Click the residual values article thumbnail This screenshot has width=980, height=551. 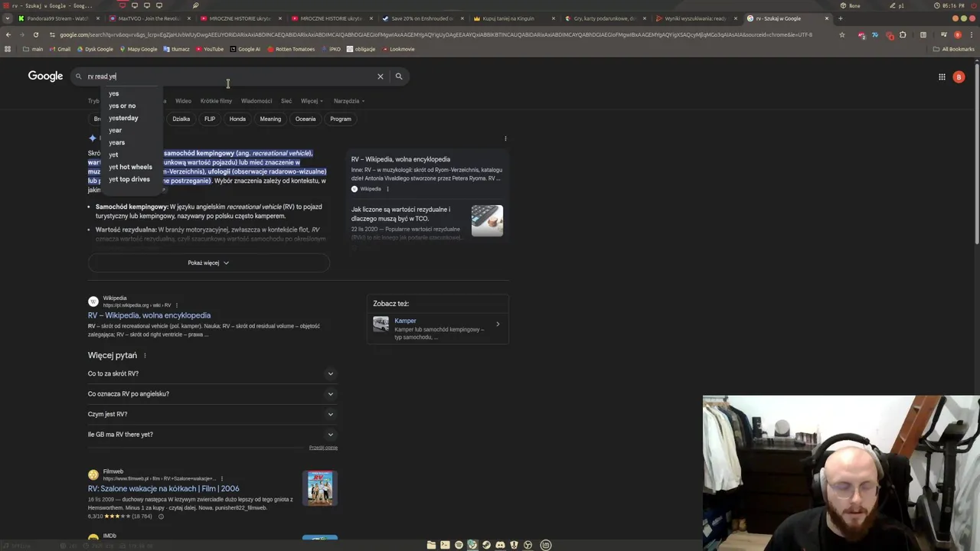[x=487, y=220]
